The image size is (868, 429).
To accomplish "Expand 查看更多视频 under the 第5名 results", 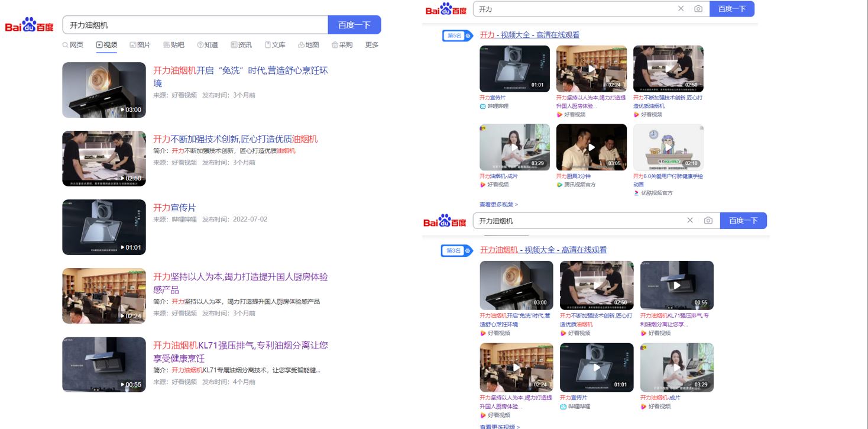I will coord(498,205).
